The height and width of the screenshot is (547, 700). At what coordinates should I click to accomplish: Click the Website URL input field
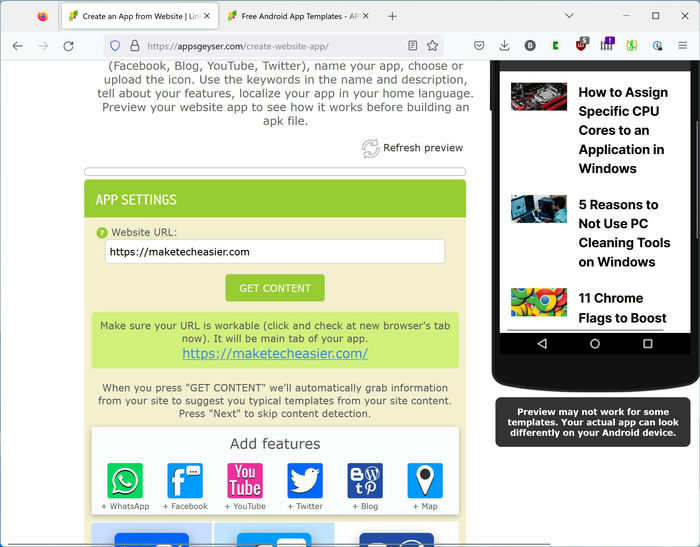click(275, 252)
